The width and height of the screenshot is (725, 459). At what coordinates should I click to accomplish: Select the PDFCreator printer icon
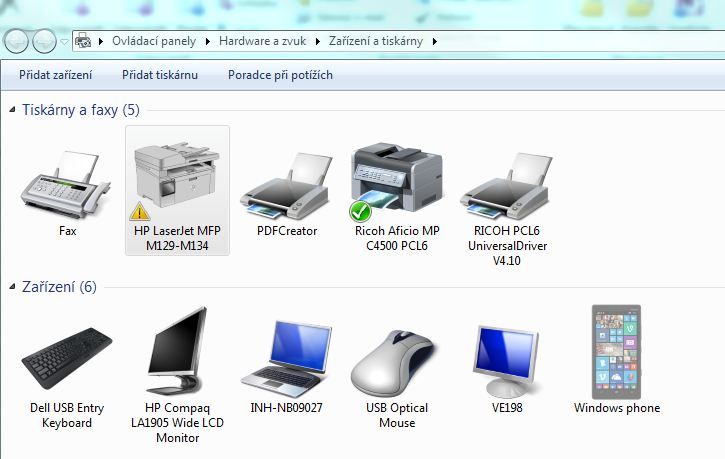286,186
